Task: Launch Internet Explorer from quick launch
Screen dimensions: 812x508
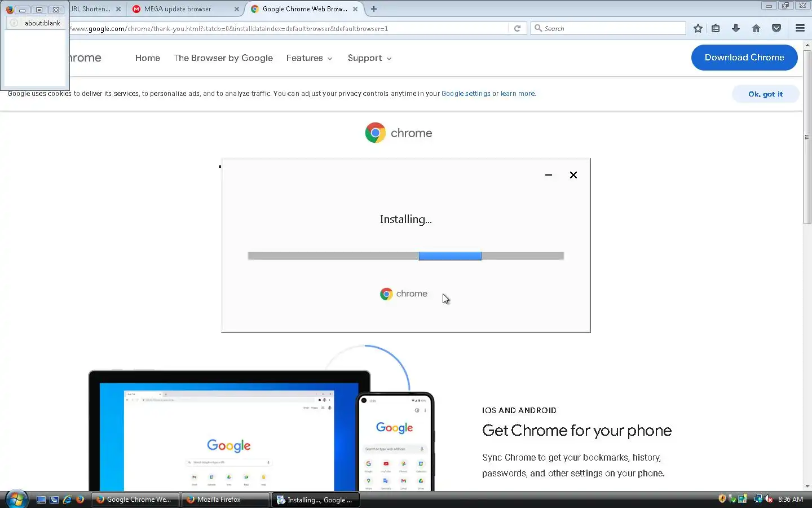Action: [67, 500]
